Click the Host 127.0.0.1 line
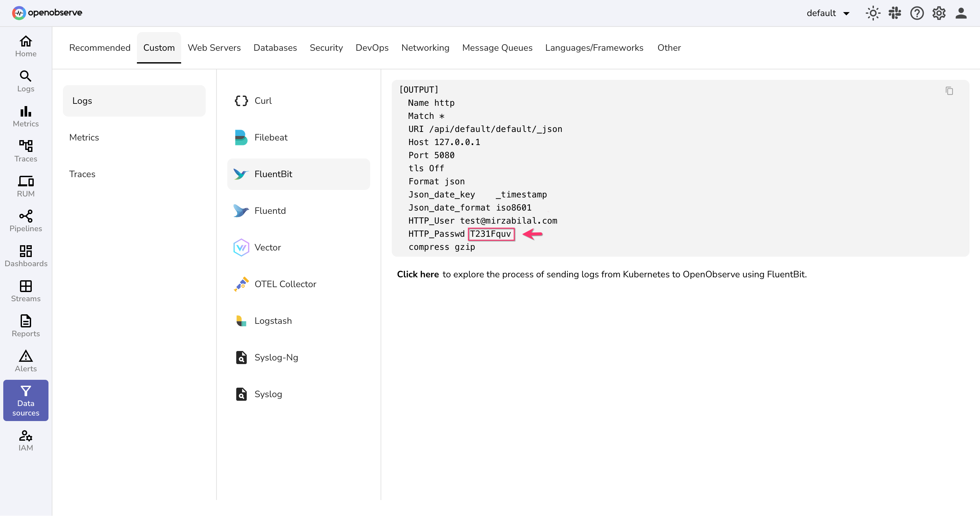The image size is (980, 516). point(444,142)
